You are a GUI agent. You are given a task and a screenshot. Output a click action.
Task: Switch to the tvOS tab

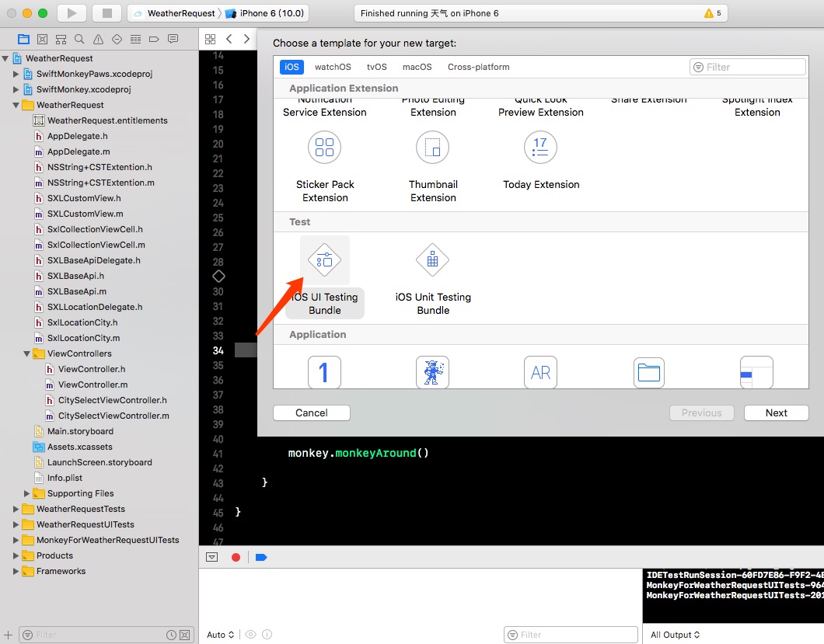[377, 67]
